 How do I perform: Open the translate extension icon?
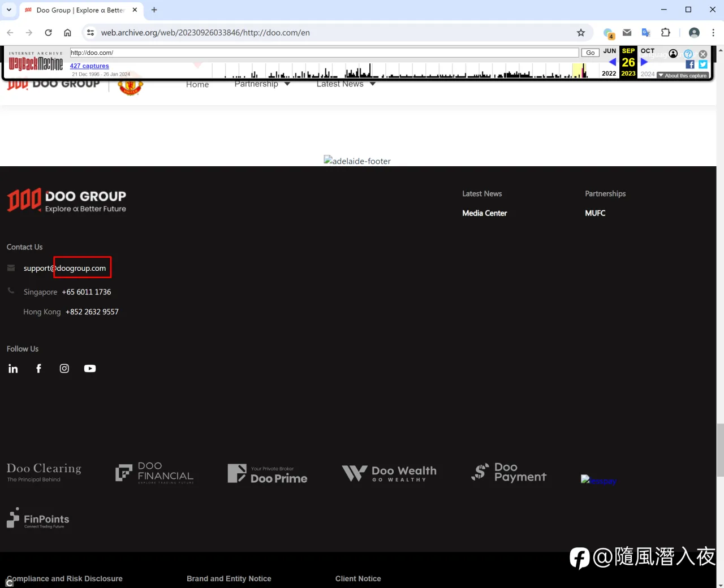(x=646, y=33)
